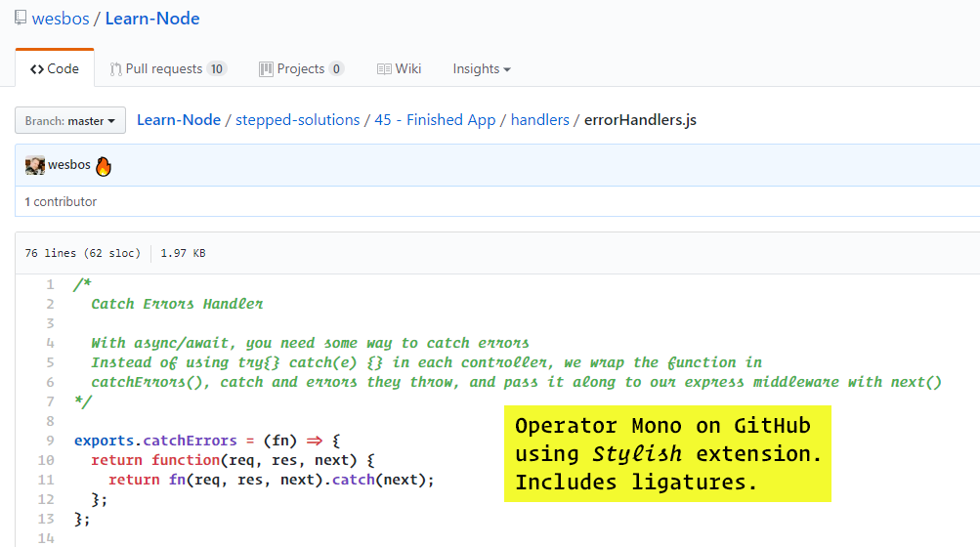The width and height of the screenshot is (980, 547).
Task: Click the Projects board icon
Action: tap(266, 69)
